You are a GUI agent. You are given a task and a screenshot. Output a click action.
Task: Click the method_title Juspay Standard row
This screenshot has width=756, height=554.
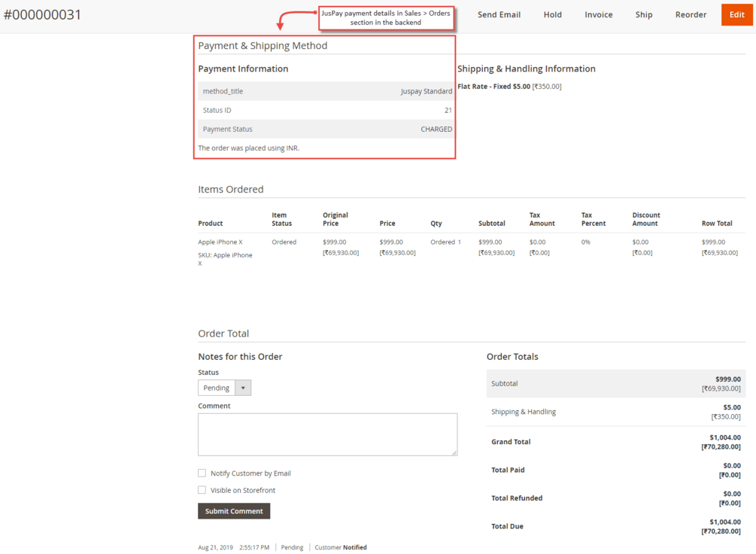(326, 91)
